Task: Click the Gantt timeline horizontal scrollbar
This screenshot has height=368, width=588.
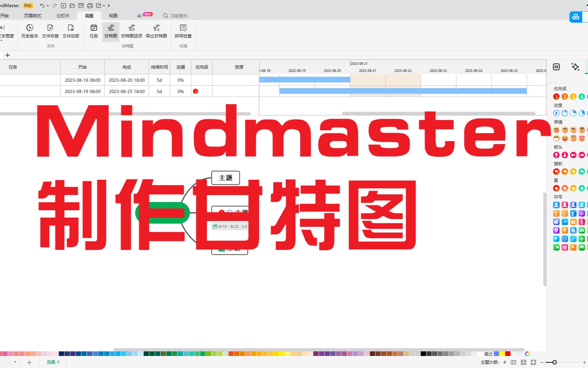Action: [439, 113]
